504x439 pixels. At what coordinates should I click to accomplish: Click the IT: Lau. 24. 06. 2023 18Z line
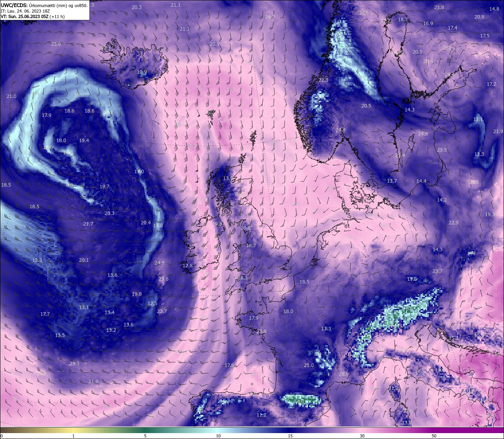pyautogui.click(x=25, y=11)
